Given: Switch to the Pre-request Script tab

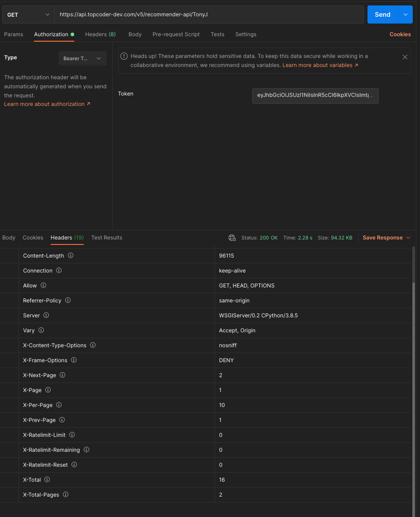Looking at the screenshot, I should (176, 34).
